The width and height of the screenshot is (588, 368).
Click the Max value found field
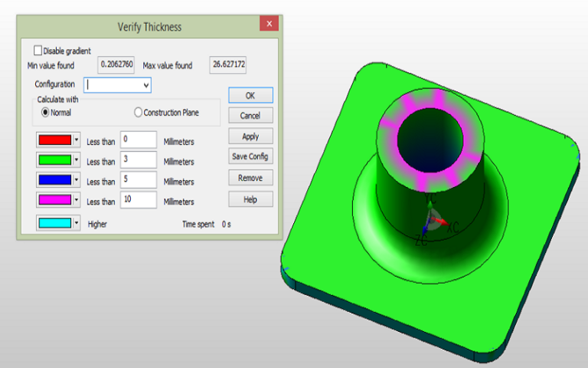click(x=228, y=64)
